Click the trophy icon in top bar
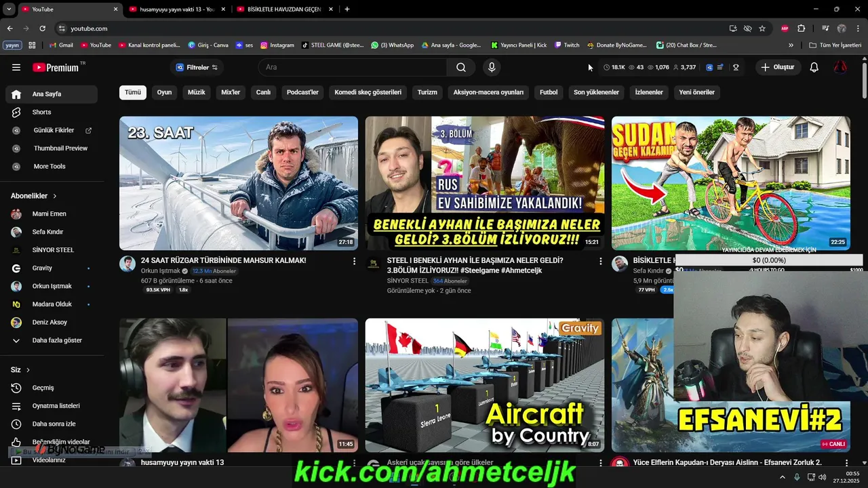The image size is (868, 488). click(x=736, y=67)
